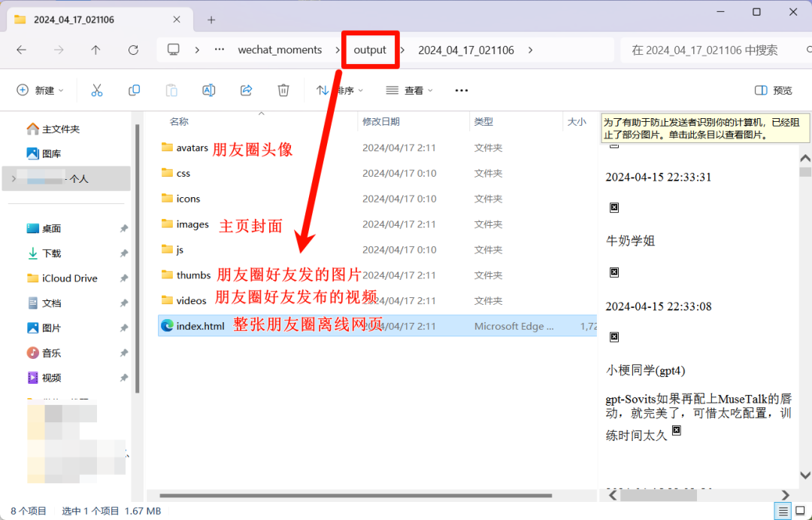Screen dimensions: 812x520
Task: Click the Rename icon in toolbar
Action: (x=209, y=90)
